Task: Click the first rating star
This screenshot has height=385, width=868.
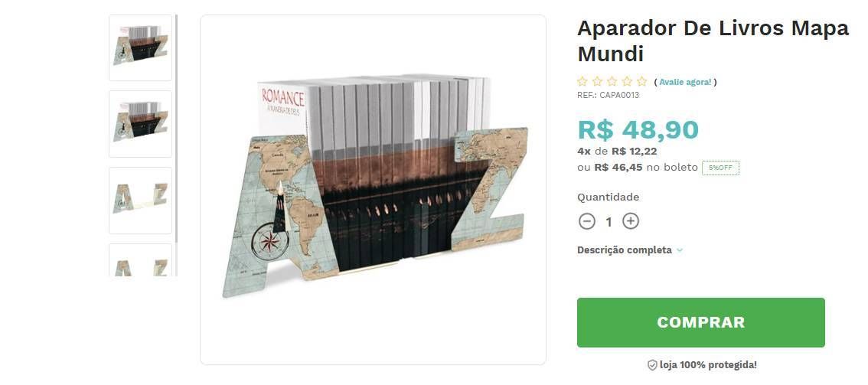Action: (x=582, y=82)
